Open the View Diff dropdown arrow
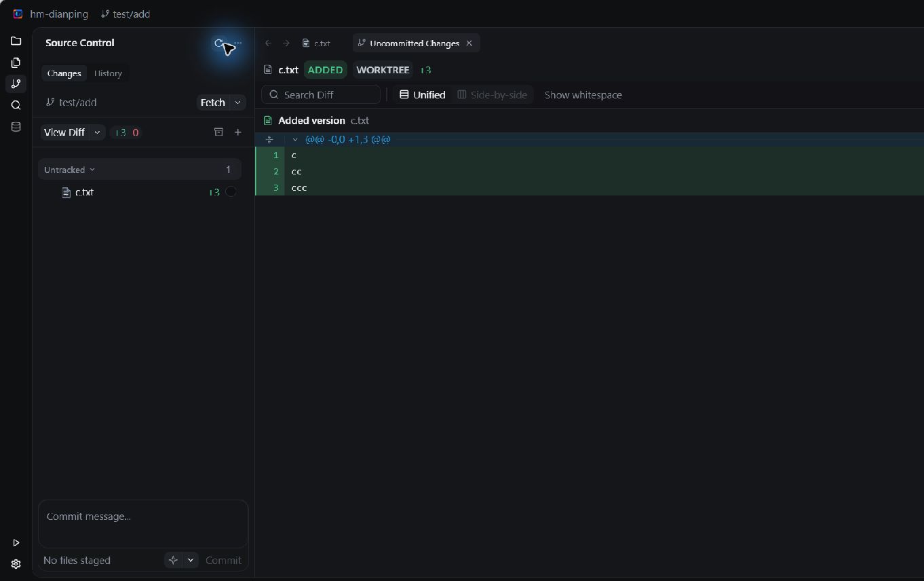 point(97,132)
